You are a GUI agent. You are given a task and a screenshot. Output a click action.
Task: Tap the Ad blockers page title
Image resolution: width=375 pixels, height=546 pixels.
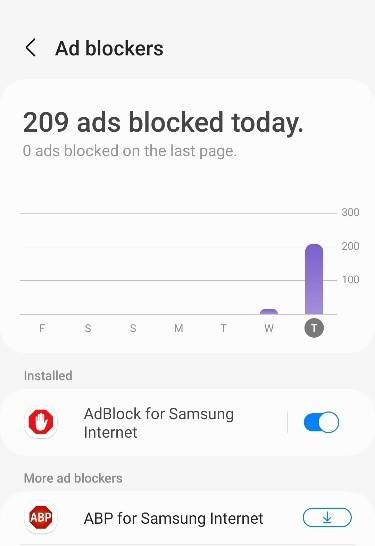[x=109, y=48]
